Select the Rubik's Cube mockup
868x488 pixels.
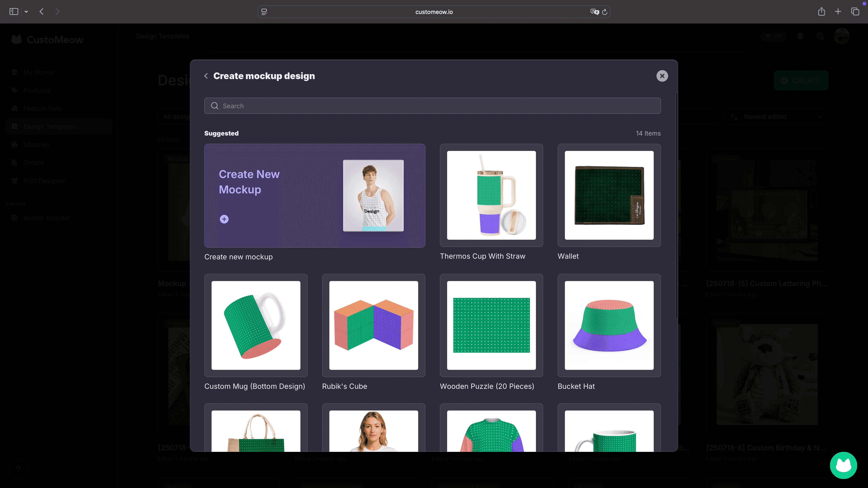(x=373, y=325)
